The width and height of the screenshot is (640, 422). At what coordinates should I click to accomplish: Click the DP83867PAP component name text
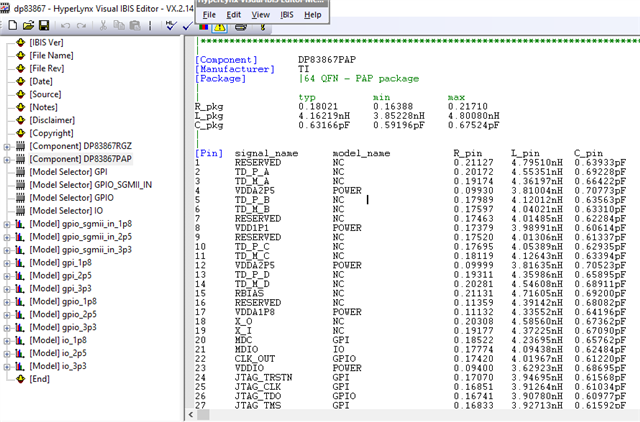click(x=327, y=60)
